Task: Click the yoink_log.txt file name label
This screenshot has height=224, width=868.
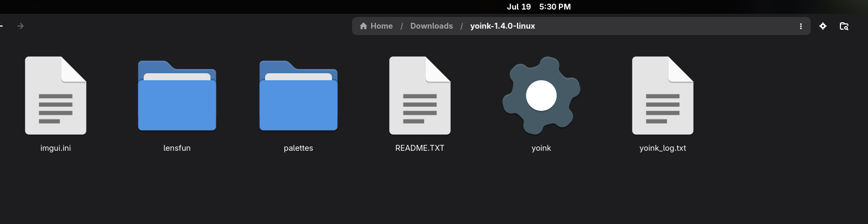Action: point(663,148)
